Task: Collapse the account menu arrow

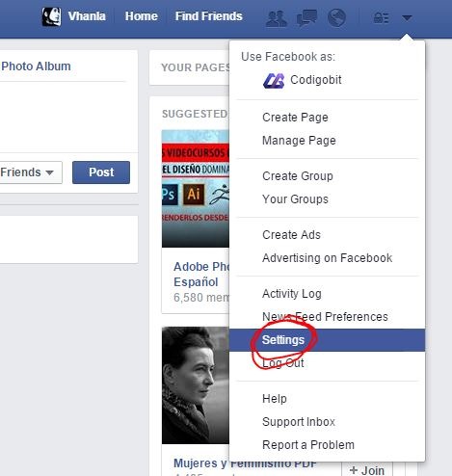Action: [x=407, y=17]
